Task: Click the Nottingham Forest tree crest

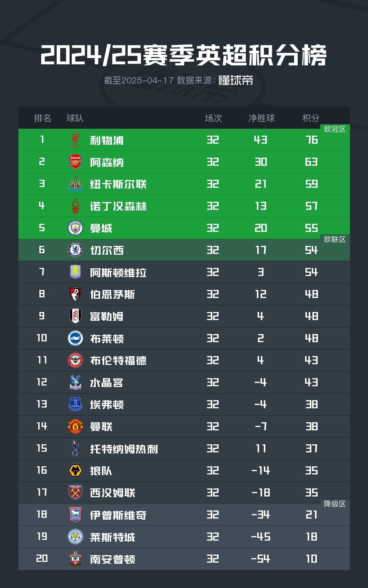Action: tap(75, 206)
